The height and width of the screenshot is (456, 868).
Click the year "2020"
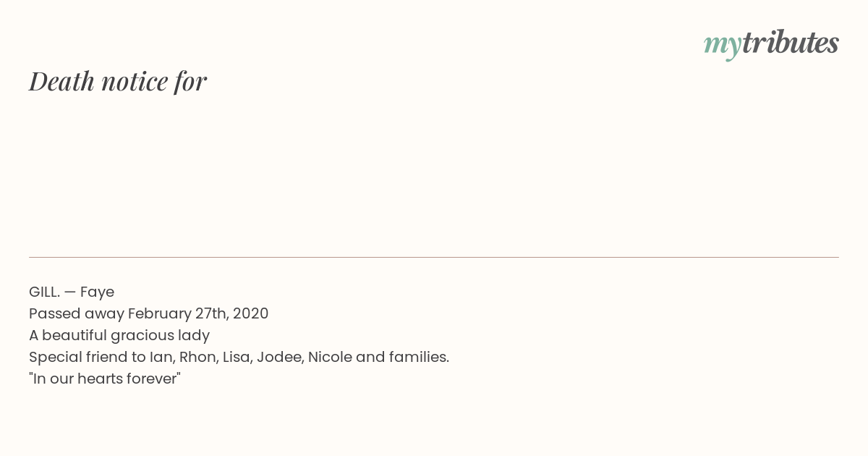click(250, 313)
